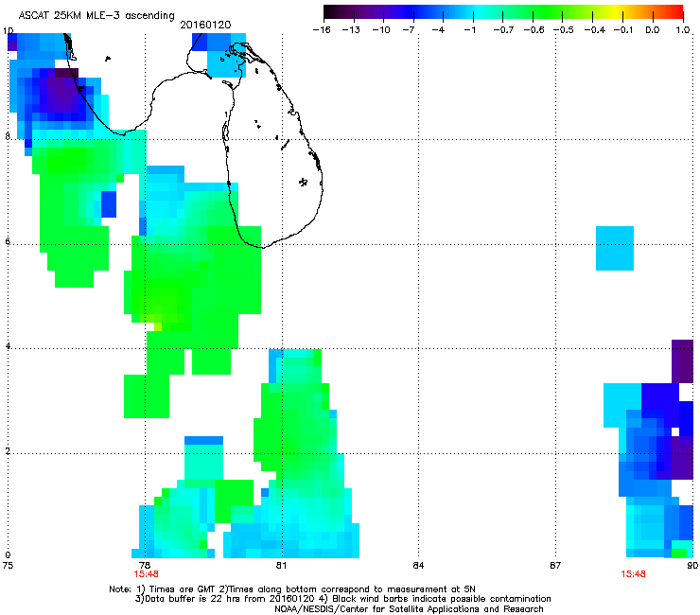Click the 'ASCAT 25KM MLE-3 ascending' title text
Viewport: 700px width, 615px height.
click(x=96, y=15)
